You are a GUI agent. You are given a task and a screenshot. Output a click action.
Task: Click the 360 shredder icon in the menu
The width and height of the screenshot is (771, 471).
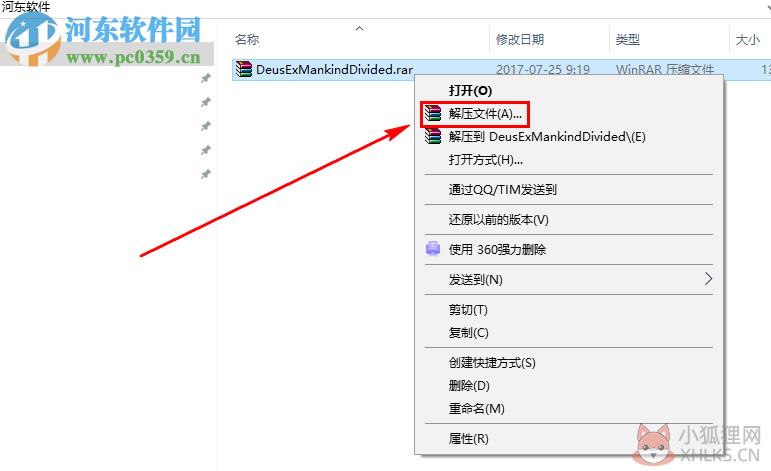pyautogui.click(x=433, y=249)
